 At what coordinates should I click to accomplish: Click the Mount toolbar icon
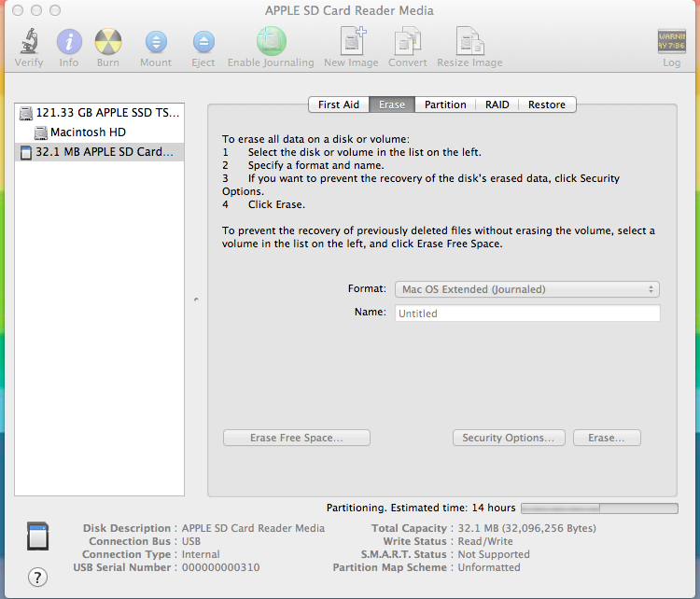pyautogui.click(x=156, y=42)
